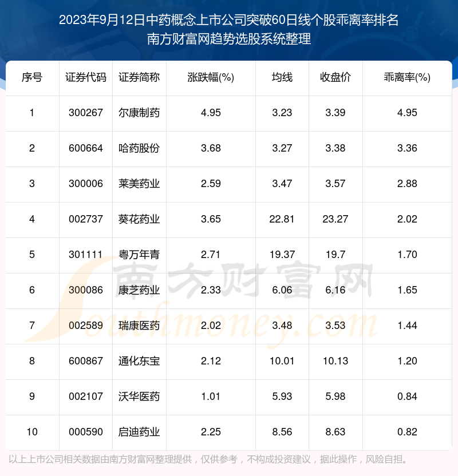Click 通化东宝 closing price 10.13
This screenshot has height=476, width=458.
coord(335,361)
